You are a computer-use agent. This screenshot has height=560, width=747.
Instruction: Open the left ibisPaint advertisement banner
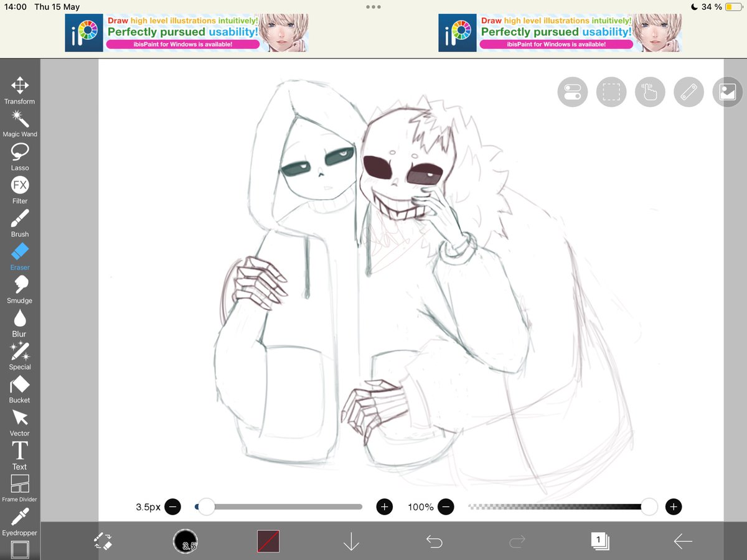coord(187,33)
